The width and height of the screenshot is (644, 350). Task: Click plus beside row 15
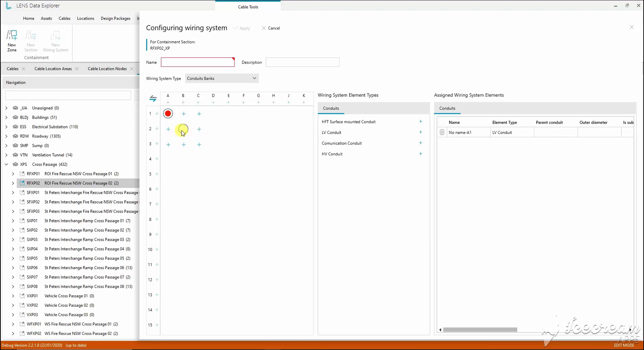coord(157,325)
